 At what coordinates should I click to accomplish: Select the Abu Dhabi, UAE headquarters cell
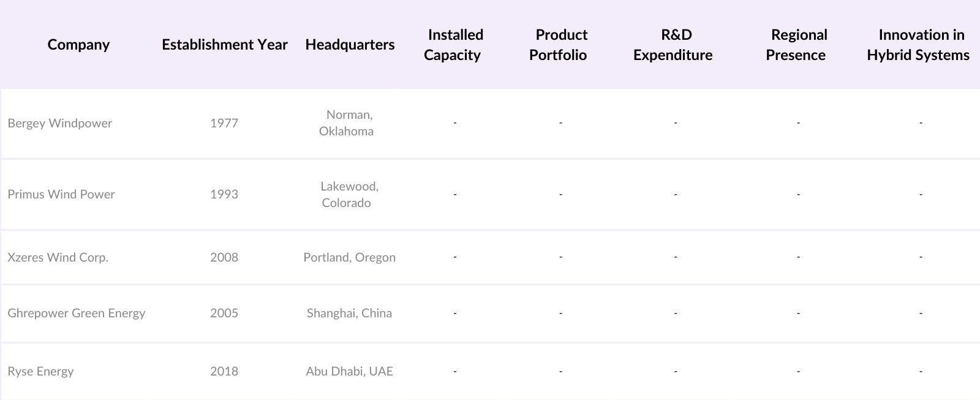coord(349,371)
